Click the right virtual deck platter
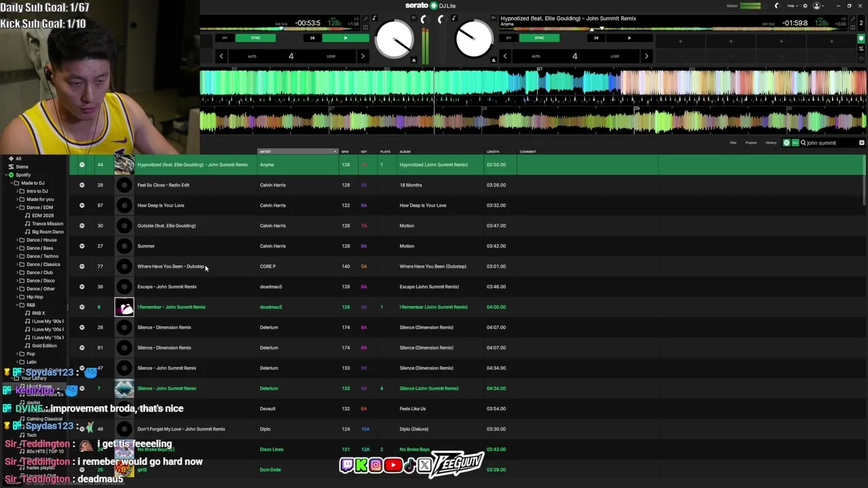Viewport: 868px width, 488px height. [x=474, y=39]
